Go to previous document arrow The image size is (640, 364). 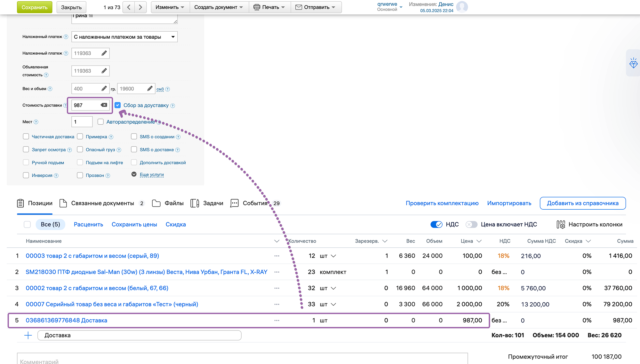click(x=129, y=7)
